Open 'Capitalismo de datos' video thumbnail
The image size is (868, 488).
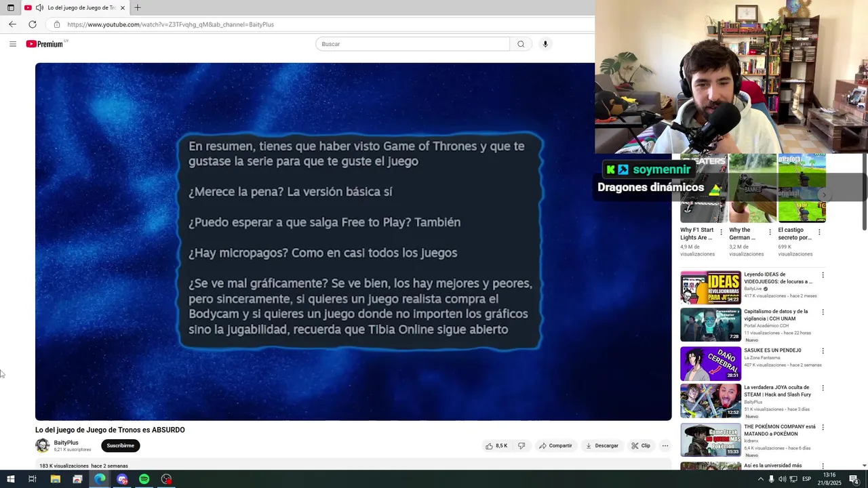pyautogui.click(x=711, y=325)
